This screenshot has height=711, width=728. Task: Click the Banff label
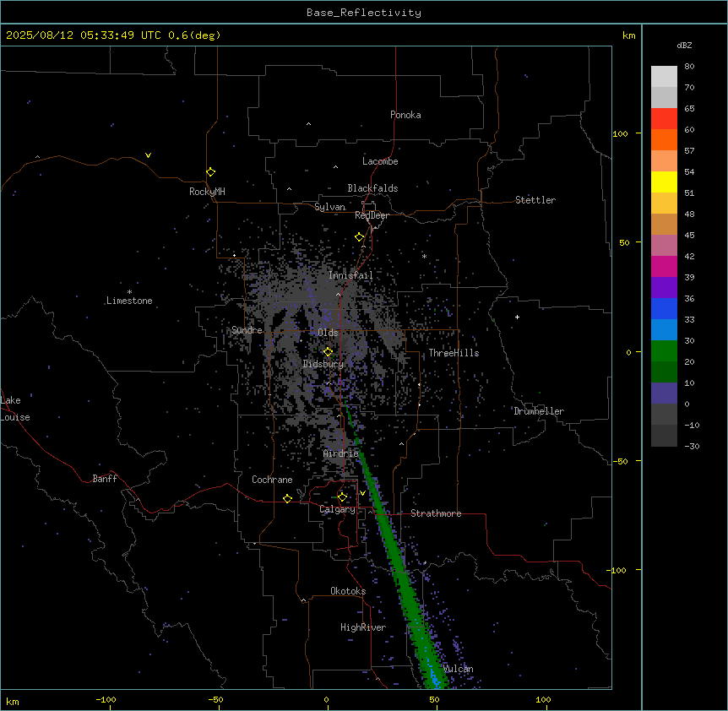tap(105, 479)
